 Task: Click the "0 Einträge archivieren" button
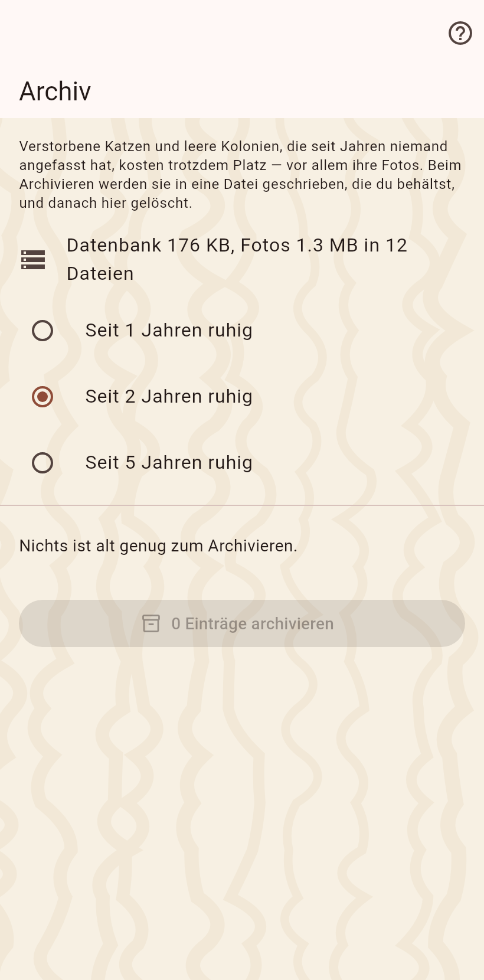point(242,623)
